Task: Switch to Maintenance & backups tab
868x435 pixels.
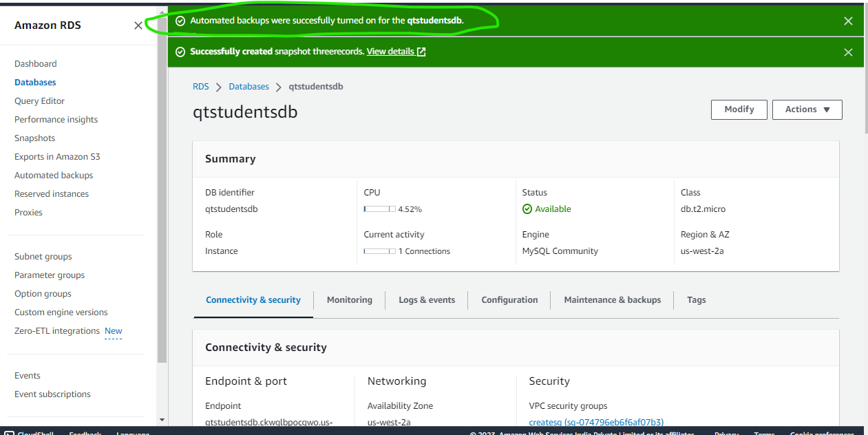Action: (x=613, y=300)
